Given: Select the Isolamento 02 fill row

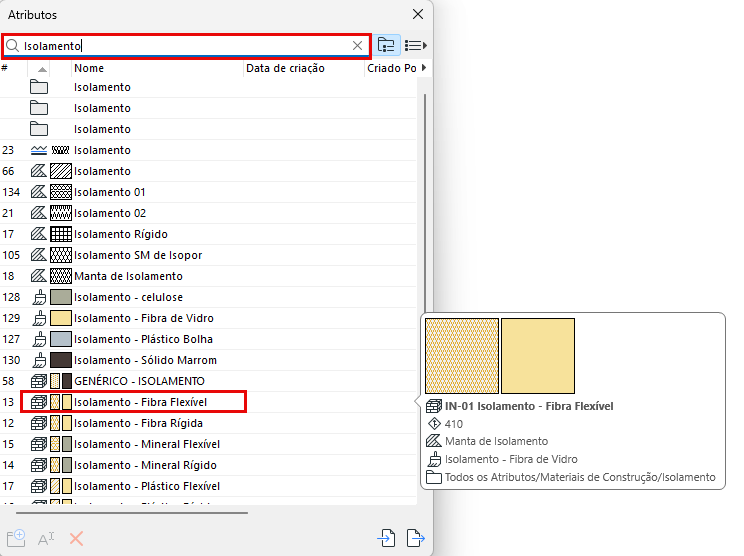Looking at the screenshot, I should pos(208,213).
